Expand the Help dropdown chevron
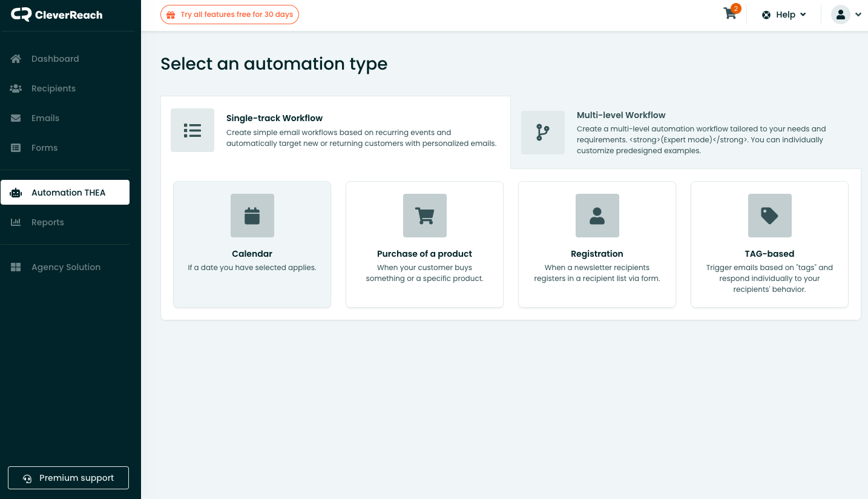 (x=803, y=15)
